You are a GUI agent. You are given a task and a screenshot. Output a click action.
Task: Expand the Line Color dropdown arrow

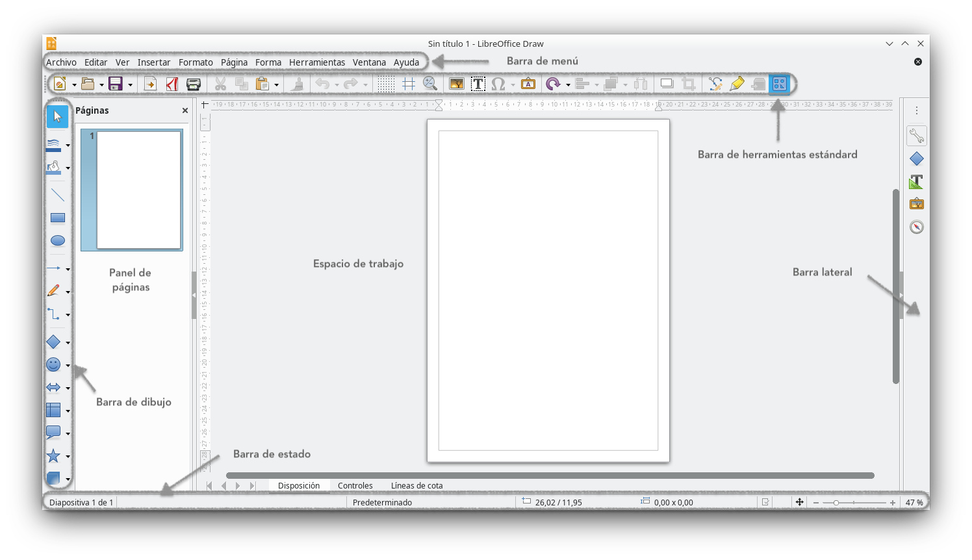pos(68,146)
